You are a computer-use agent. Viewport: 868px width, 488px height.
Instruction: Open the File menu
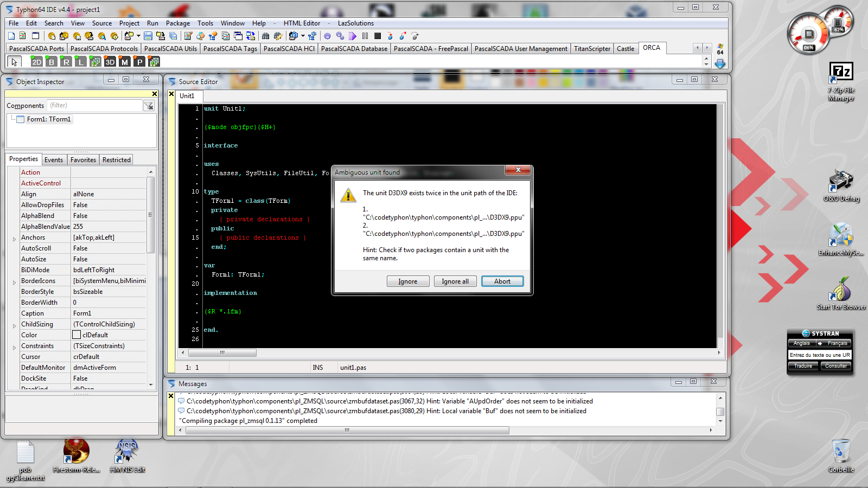(14, 23)
